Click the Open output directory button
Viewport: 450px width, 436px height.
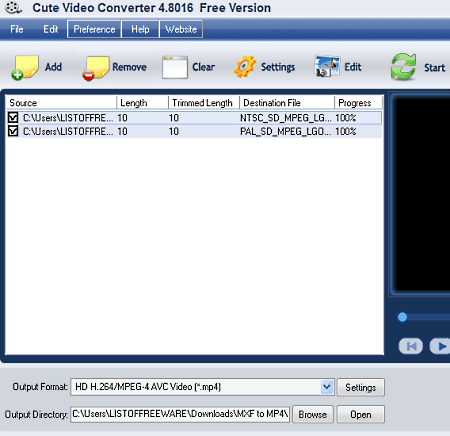[x=361, y=414]
